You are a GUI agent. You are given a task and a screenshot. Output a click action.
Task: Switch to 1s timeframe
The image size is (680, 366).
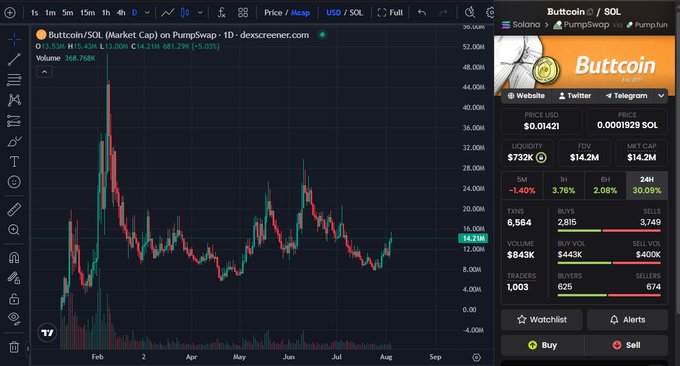[34, 13]
